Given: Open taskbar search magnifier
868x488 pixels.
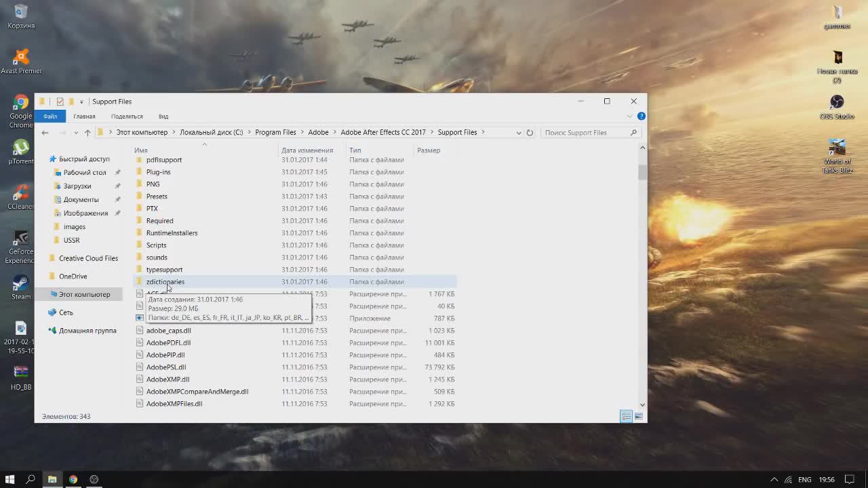Looking at the screenshot, I should tap(31, 479).
